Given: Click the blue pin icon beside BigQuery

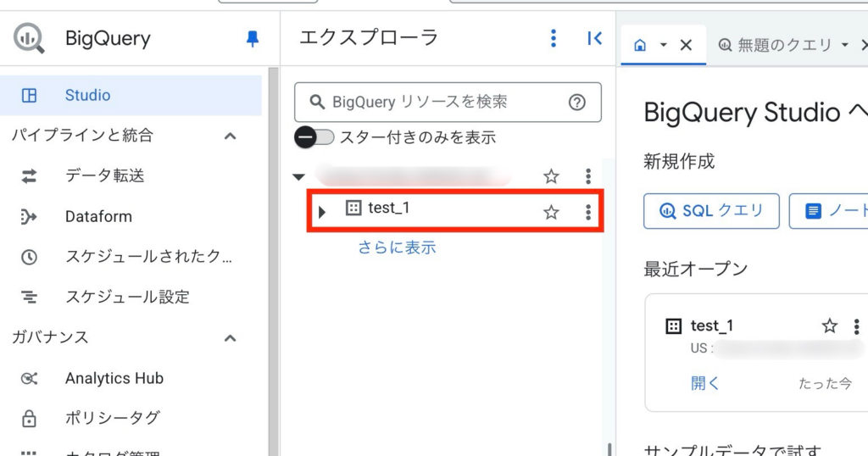Looking at the screenshot, I should 252,38.
